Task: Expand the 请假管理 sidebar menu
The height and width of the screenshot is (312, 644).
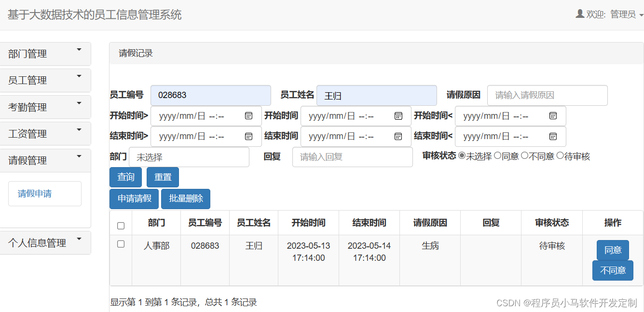Action: click(45, 160)
